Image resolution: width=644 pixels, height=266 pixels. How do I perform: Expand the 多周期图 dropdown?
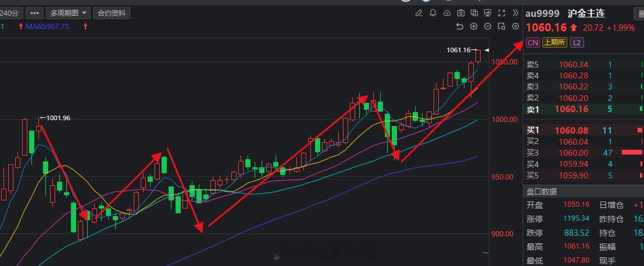[68, 13]
